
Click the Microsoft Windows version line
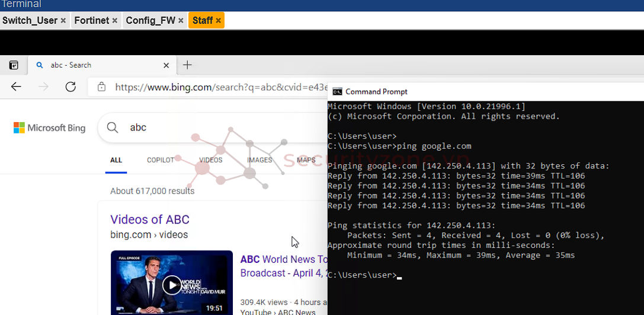click(x=427, y=107)
